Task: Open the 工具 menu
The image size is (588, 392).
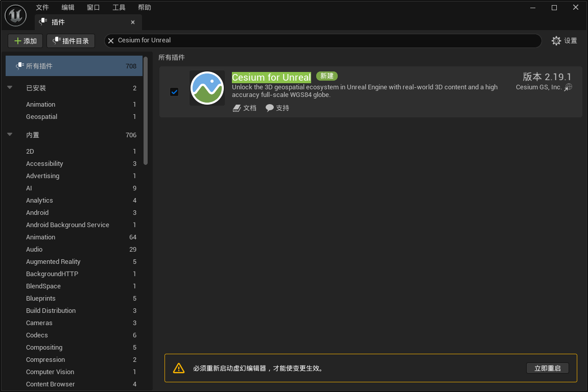Action: tap(119, 8)
